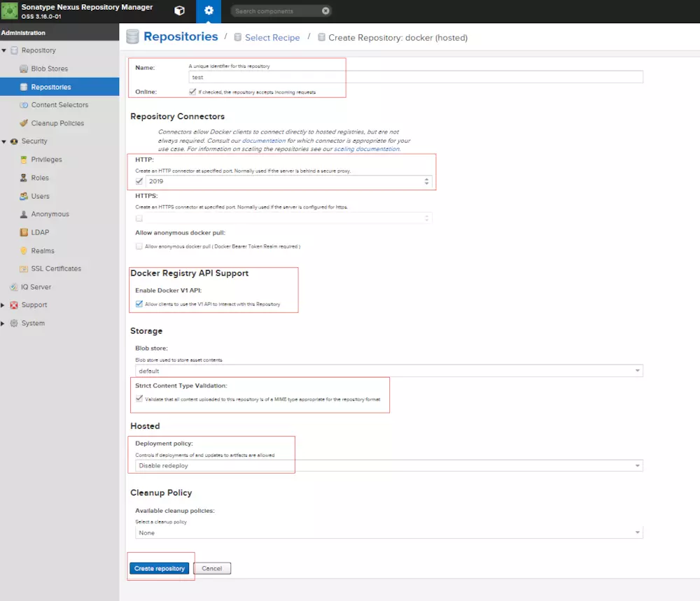Select Privileges in sidebar menu
The height and width of the screenshot is (601, 700).
click(46, 160)
